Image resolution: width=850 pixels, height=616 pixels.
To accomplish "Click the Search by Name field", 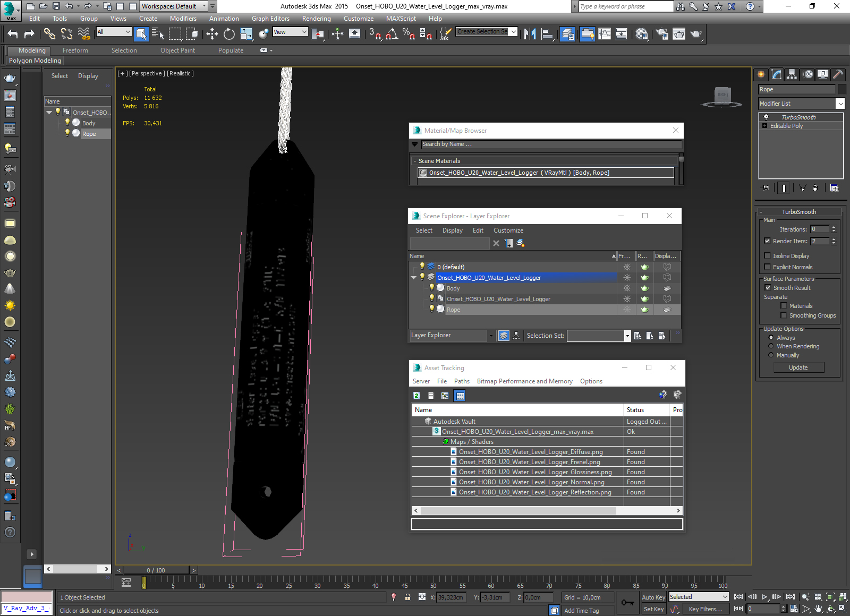I will click(x=551, y=144).
